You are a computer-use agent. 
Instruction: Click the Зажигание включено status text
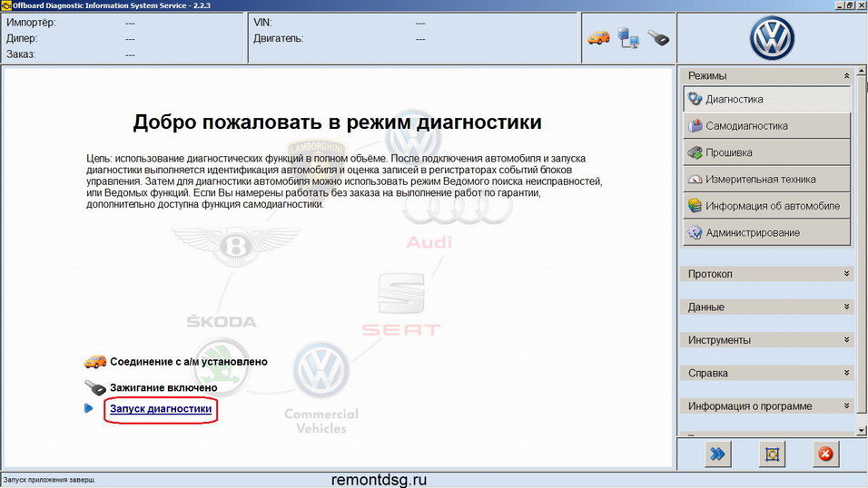(163, 388)
